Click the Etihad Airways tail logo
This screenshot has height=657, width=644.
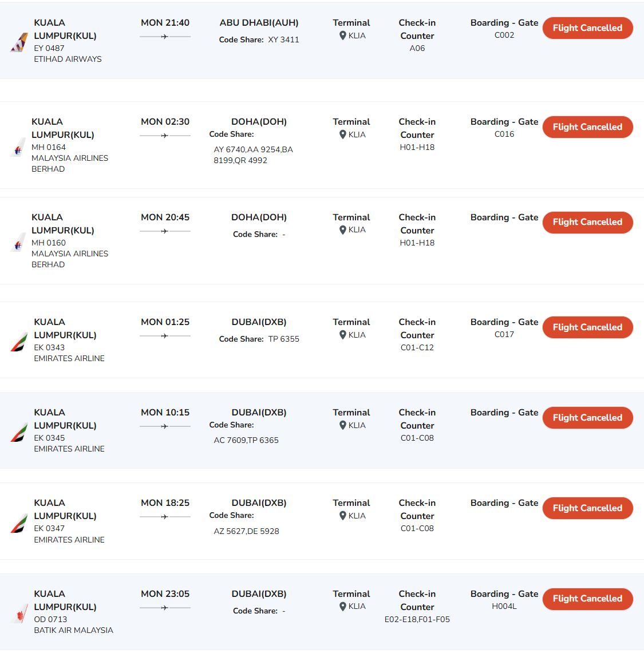pos(19,42)
